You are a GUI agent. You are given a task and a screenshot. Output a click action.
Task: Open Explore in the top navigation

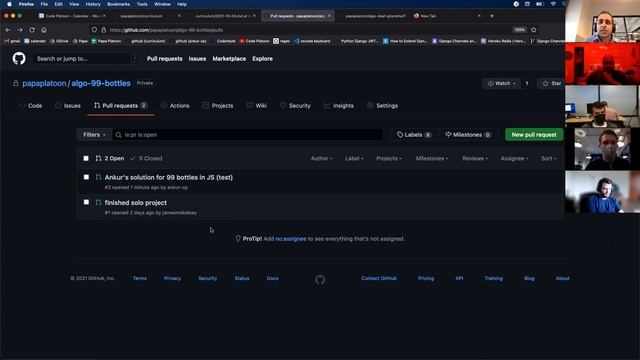[x=262, y=59]
